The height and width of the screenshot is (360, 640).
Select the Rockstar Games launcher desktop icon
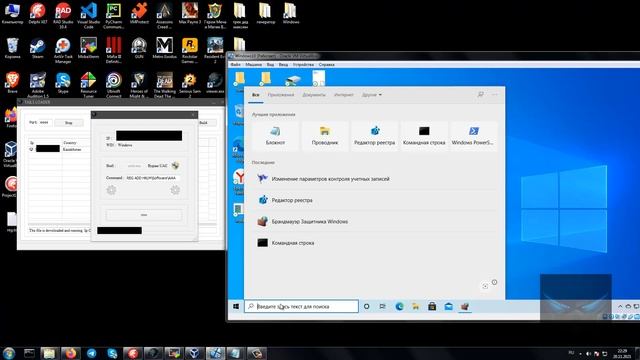pos(190,50)
